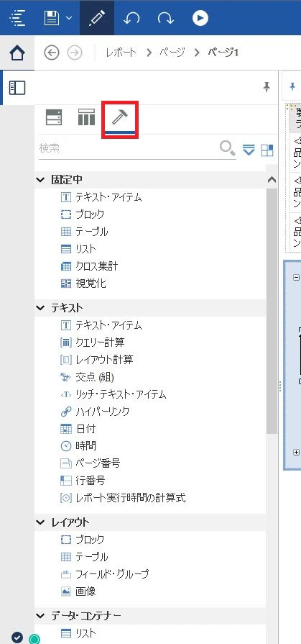This screenshot has width=301, height=644.
Task: Switch to the data items tab icon
Action: pyautogui.click(x=86, y=117)
